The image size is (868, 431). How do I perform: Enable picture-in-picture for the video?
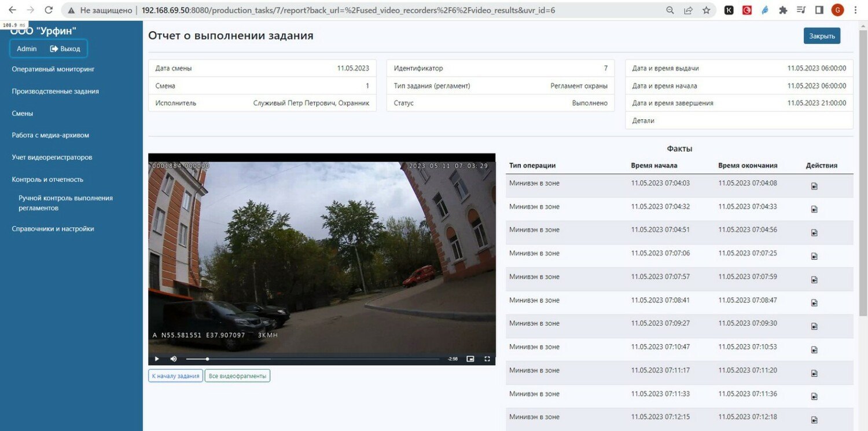click(470, 359)
